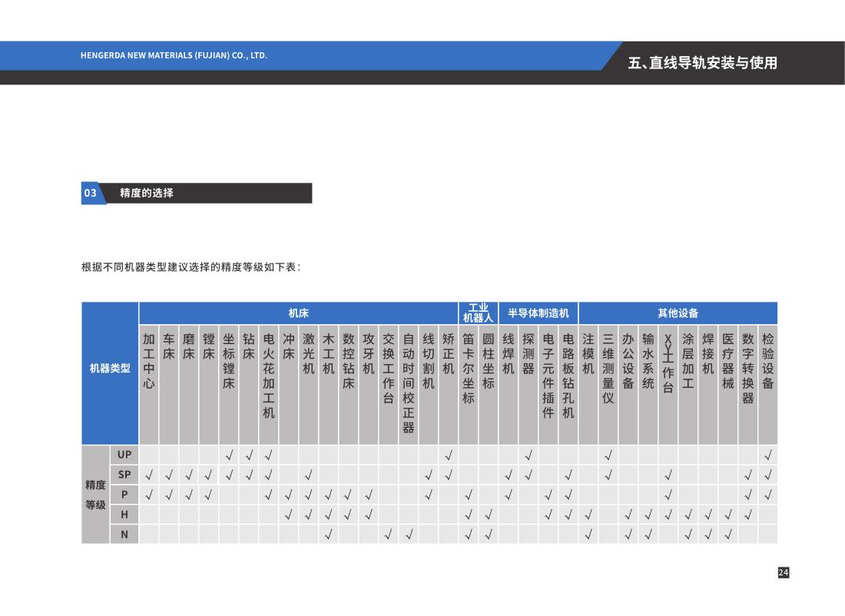The image size is (845, 616).
Task: Click the 电火花加工机 column header
Action: (x=269, y=376)
